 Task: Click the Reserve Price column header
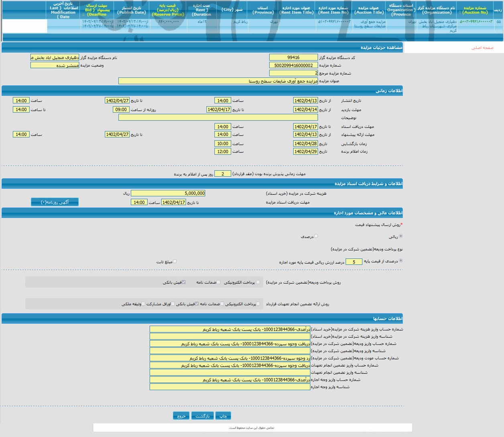pyautogui.click(x=168, y=10)
